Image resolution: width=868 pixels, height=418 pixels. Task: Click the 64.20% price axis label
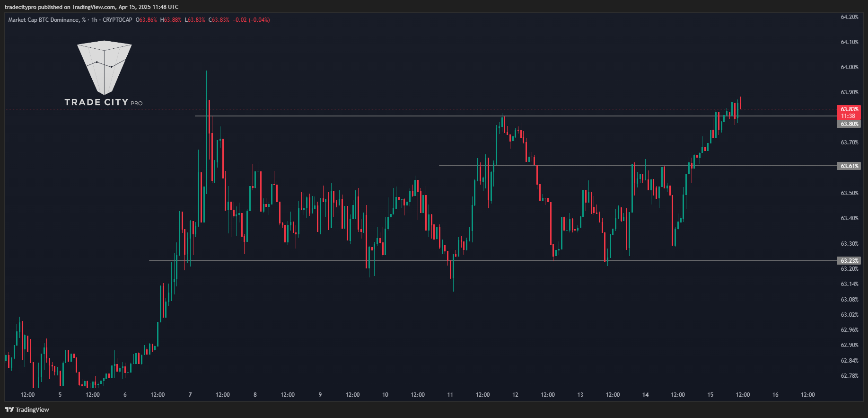click(x=849, y=17)
